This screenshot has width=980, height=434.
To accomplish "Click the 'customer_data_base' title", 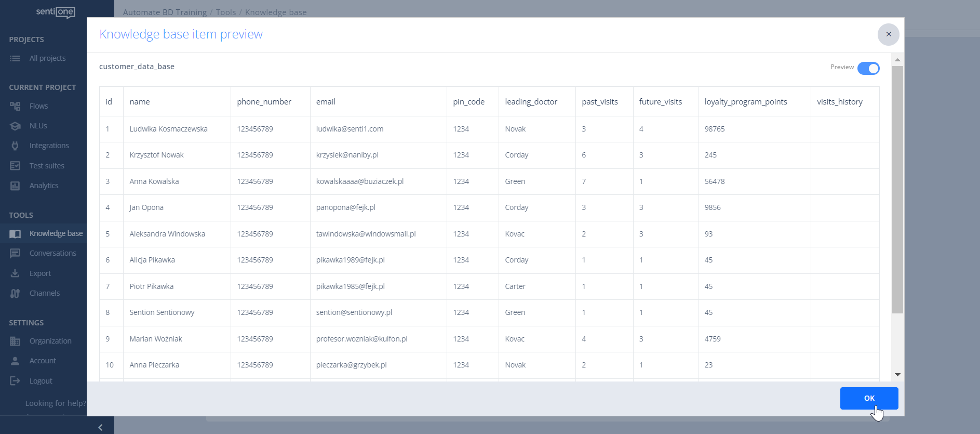I will (x=137, y=67).
